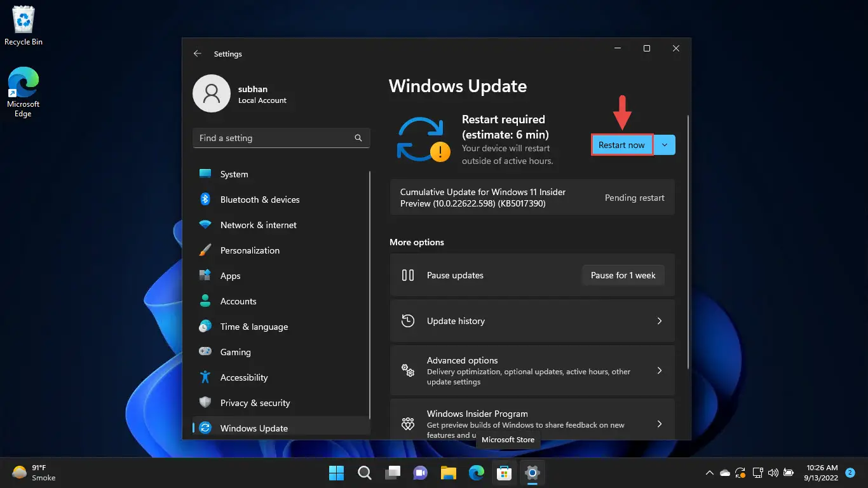Viewport: 868px width, 488px height.
Task: Open the System settings category
Action: (x=281, y=174)
